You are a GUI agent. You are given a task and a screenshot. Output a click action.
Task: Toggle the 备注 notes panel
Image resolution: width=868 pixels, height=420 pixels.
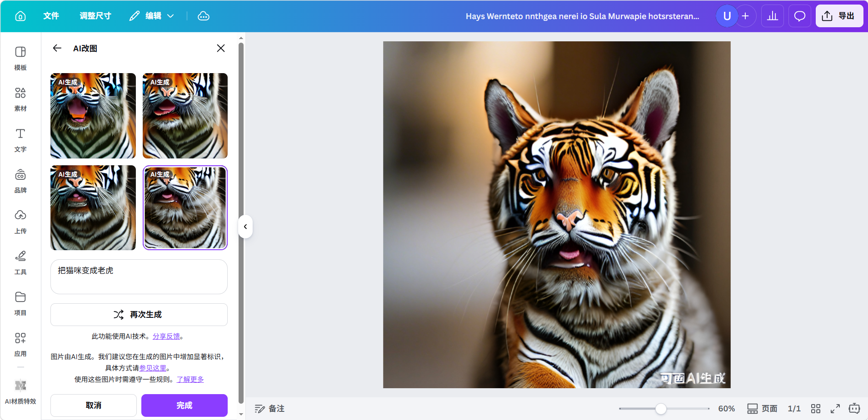tap(269, 409)
